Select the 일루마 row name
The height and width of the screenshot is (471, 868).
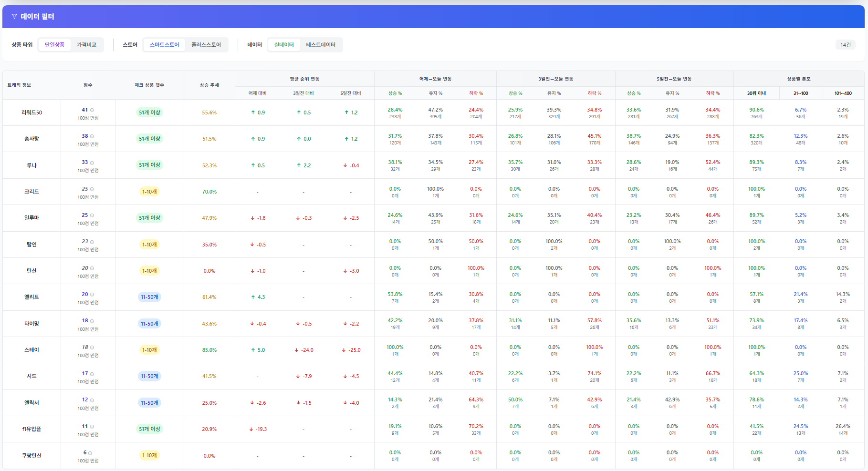pyautogui.click(x=31, y=218)
